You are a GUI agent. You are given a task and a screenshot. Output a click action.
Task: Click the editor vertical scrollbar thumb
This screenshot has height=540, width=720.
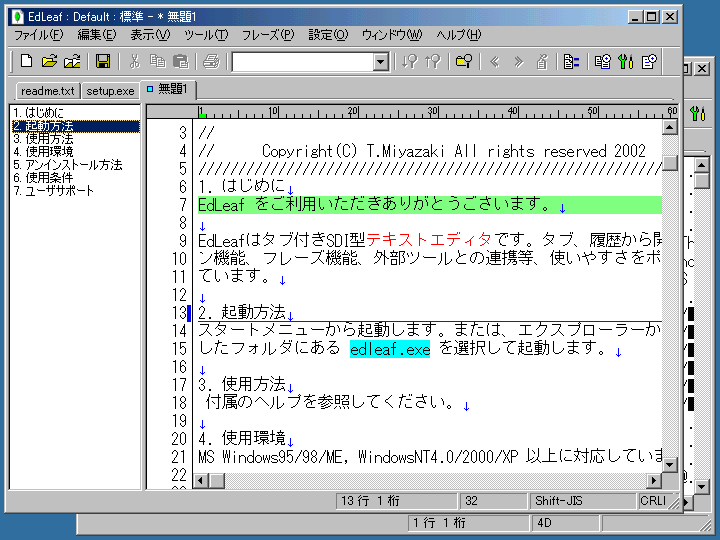tap(670, 162)
